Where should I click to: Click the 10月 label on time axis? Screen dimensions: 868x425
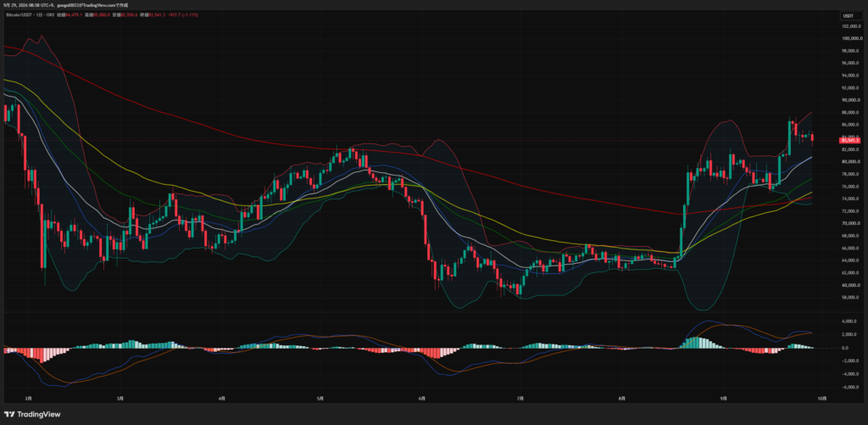point(822,398)
